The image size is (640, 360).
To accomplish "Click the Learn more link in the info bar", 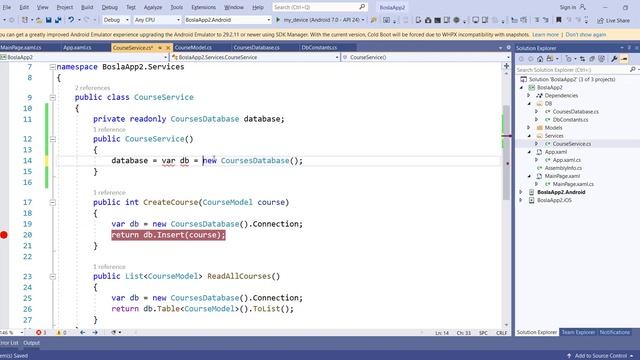I will pos(545,35).
